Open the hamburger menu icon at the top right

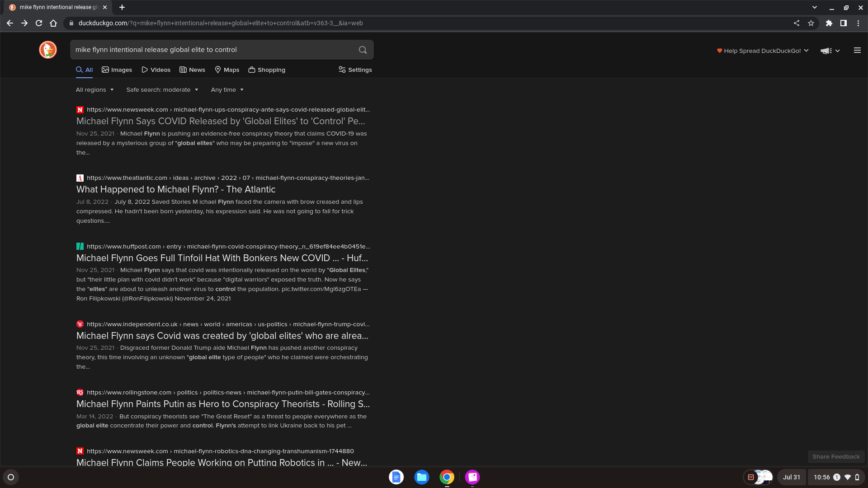[857, 51]
